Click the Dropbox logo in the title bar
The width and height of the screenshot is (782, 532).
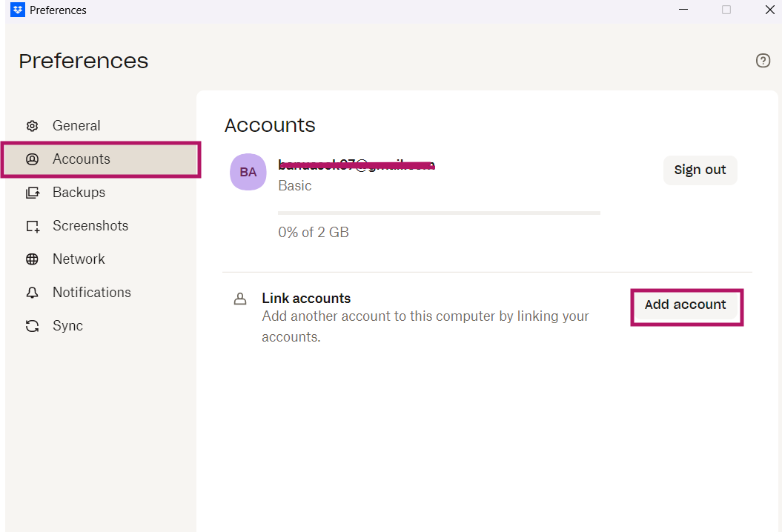click(17, 10)
